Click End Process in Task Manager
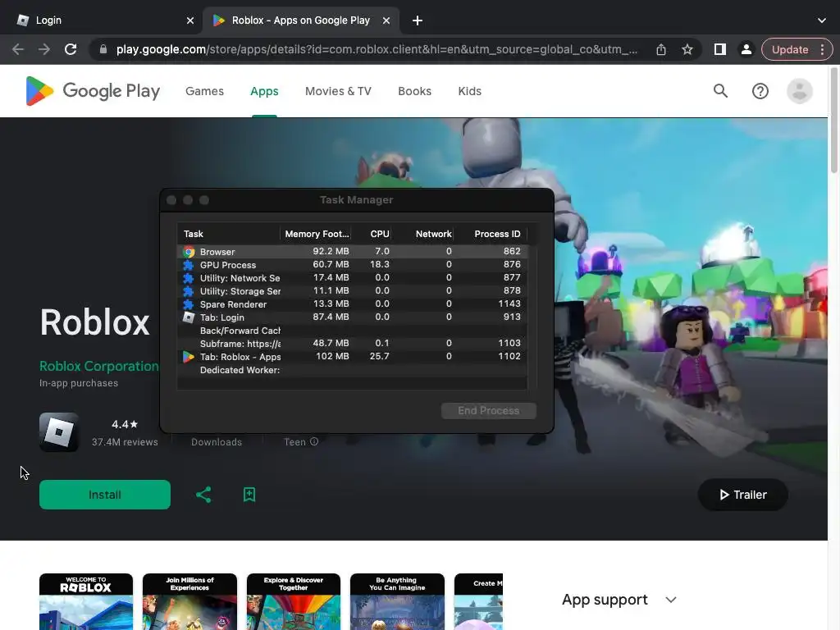The width and height of the screenshot is (840, 630). tap(489, 411)
